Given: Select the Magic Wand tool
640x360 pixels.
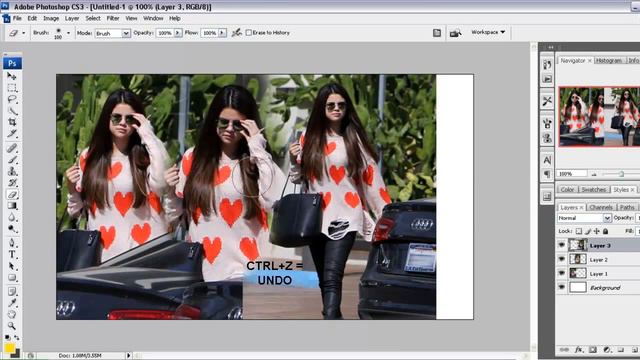Looking at the screenshot, I should point(12,111).
